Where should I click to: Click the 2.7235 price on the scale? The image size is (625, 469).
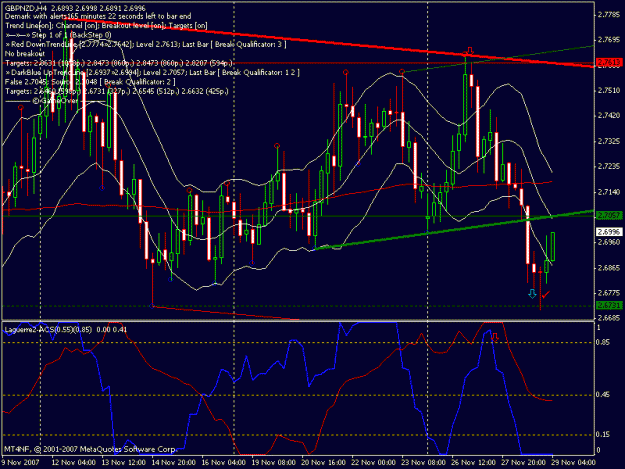[609, 166]
